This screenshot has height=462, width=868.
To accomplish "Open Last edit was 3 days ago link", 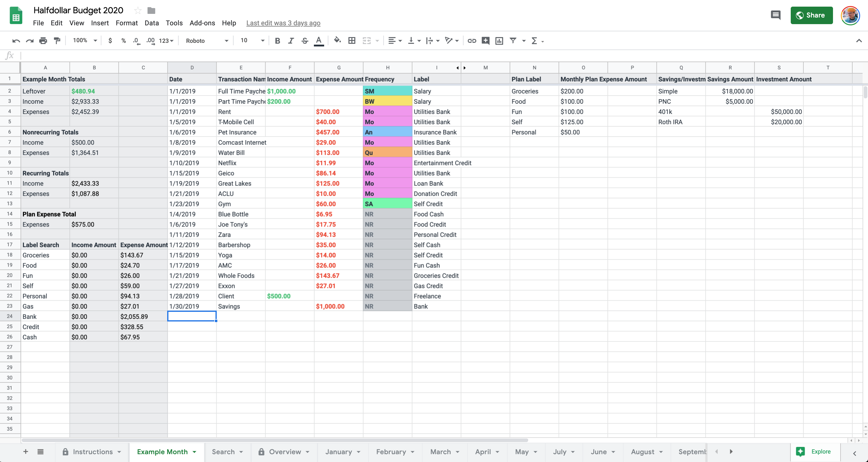I will pyautogui.click(x=283, y=23).
